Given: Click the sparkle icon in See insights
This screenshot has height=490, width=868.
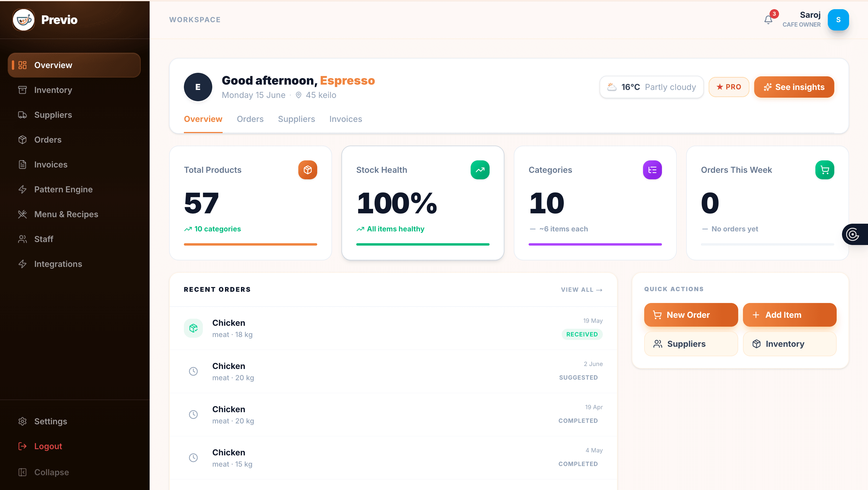Looking at the screenshot, I should pos(767,87).
